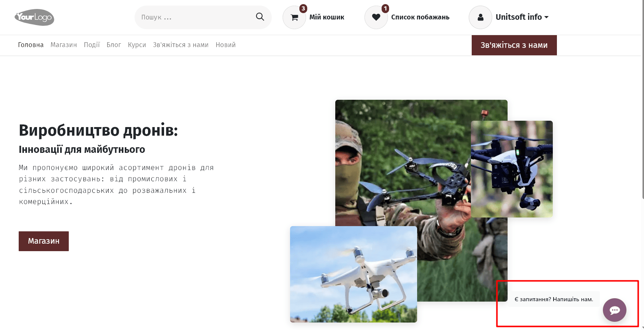644x330 pixels.
Task: Select the Головна menu item
Action: (x=31, y=45)
